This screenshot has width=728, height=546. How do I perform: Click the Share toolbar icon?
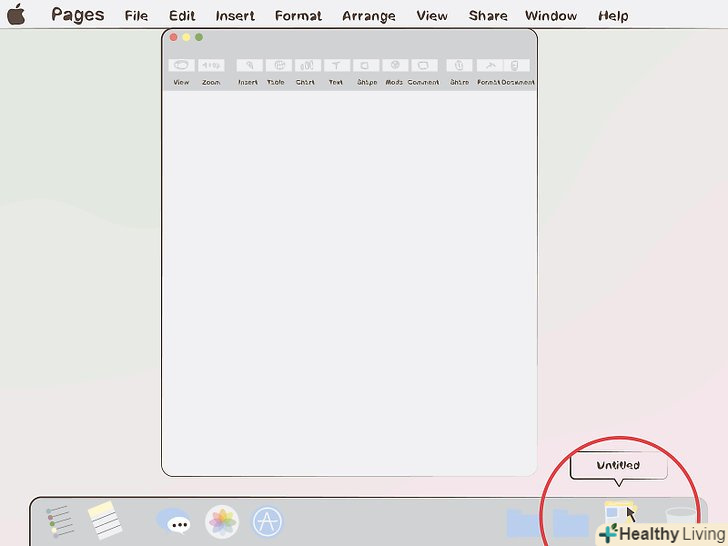(459, 65)
